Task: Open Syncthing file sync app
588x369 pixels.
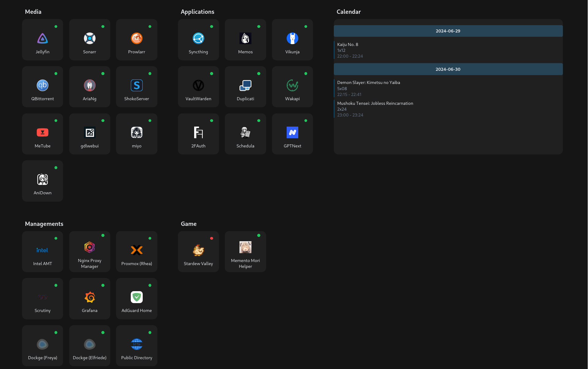Action: click(x=198, y=41)
